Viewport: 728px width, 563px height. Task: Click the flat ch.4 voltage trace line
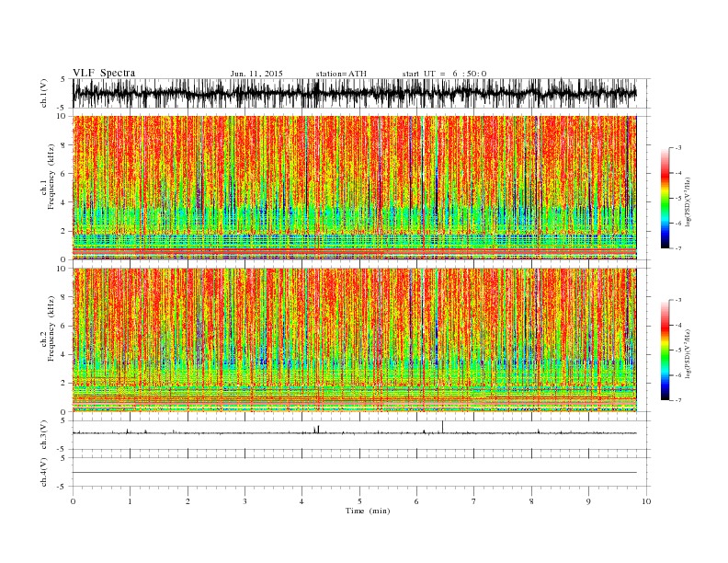(354, 473)
